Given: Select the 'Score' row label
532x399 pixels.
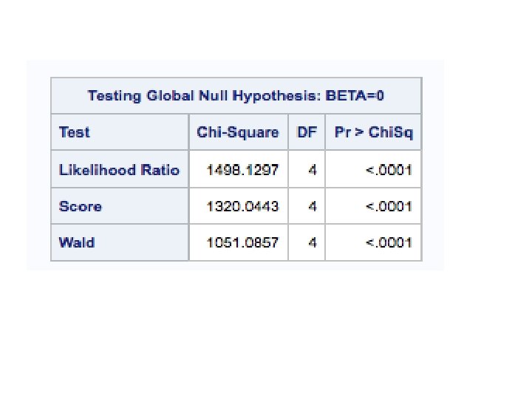Looking at the screenshot, I should coord(81,206).
